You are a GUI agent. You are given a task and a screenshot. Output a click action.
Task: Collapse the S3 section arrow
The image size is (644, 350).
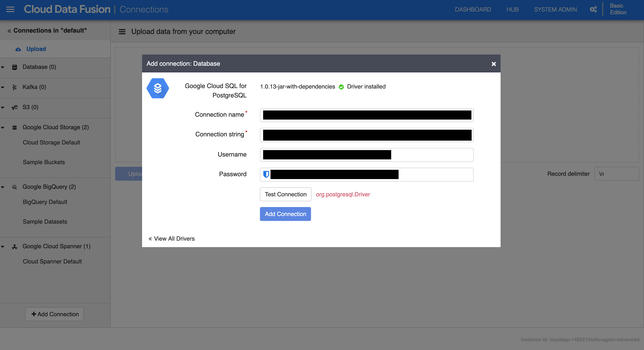tap(3, 107)
